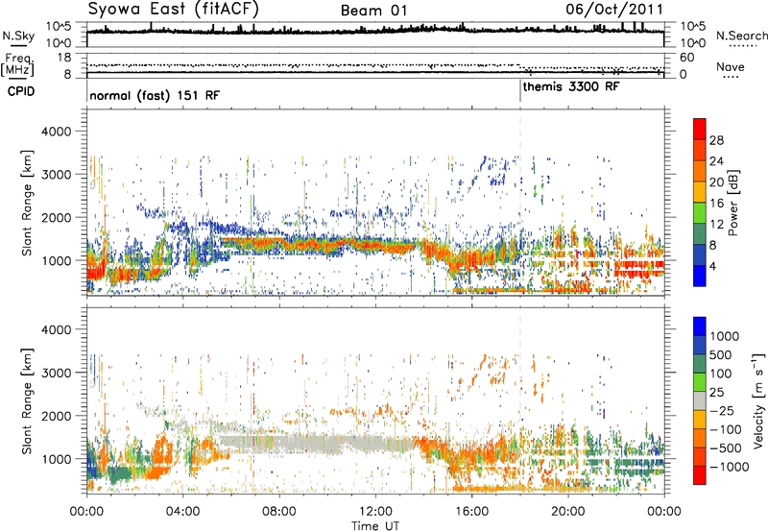Click the red top of the Power colorbar

click(700, 127)
